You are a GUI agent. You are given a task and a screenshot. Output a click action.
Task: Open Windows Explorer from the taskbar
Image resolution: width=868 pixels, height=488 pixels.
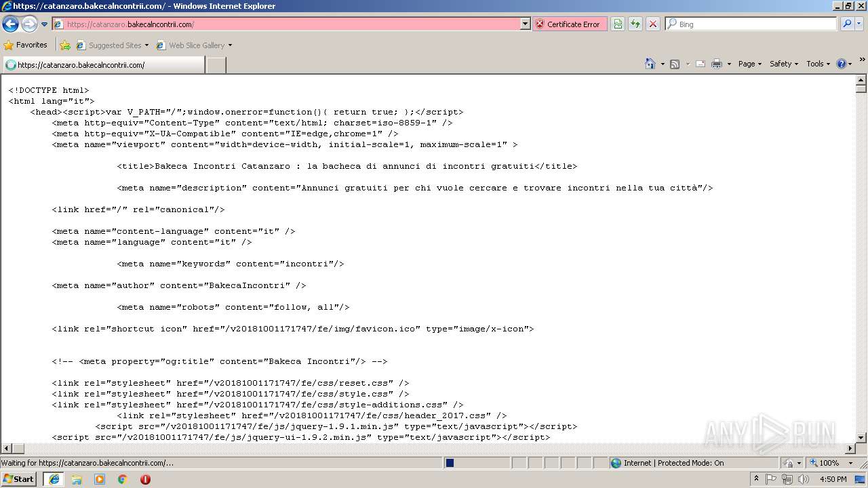pos(77,479)
